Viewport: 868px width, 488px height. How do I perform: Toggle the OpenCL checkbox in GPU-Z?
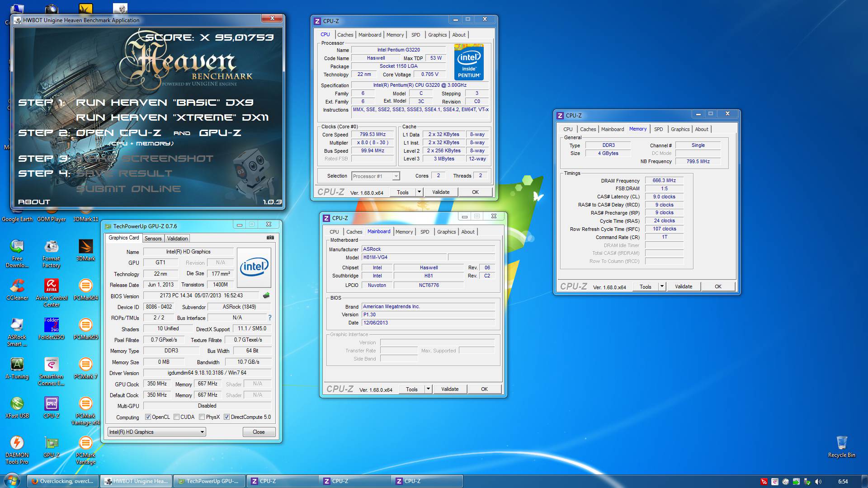(148, 417)
